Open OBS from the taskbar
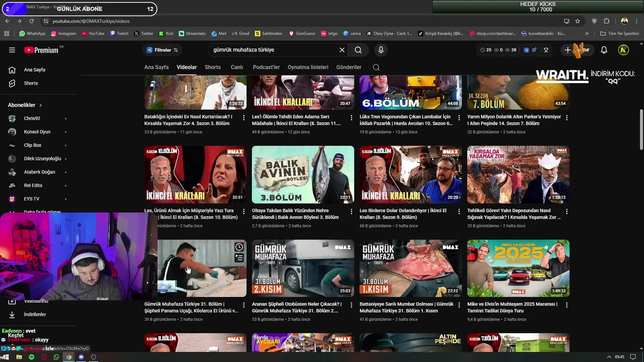644x362 pixels. click(x=93, y=357)
